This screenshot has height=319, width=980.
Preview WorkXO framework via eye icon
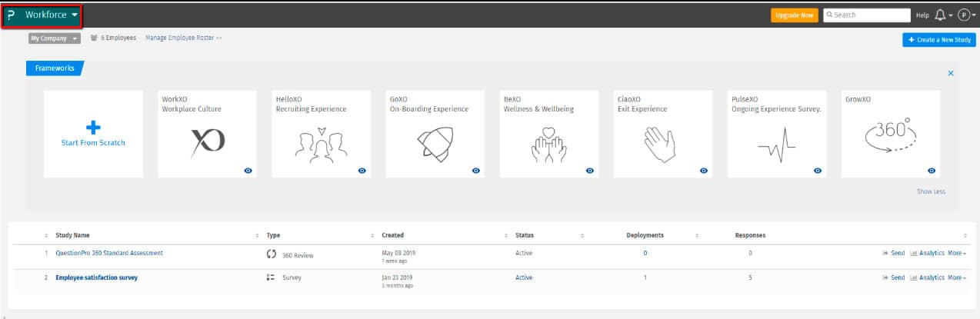(248, 171)
